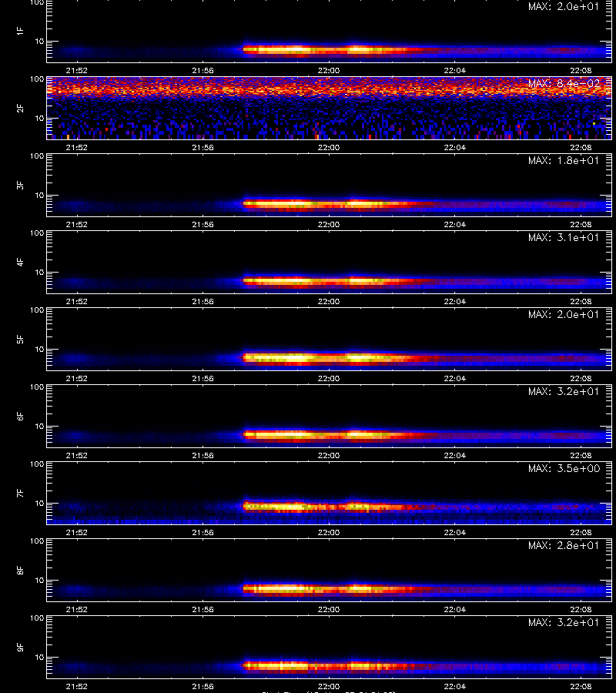The width and height of the screenshot is (616, 693).
Task: Click the 3F panel axis label
Action: 20,185
